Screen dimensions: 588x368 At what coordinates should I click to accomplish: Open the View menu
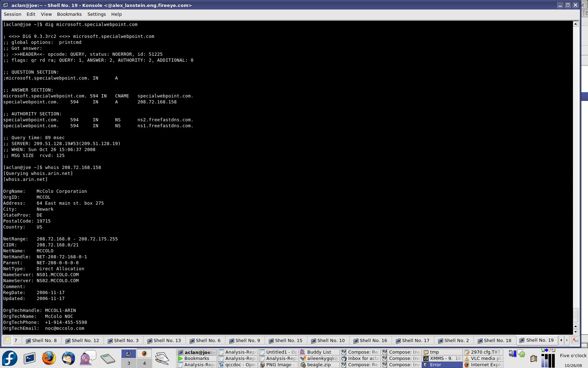[46, 14]
